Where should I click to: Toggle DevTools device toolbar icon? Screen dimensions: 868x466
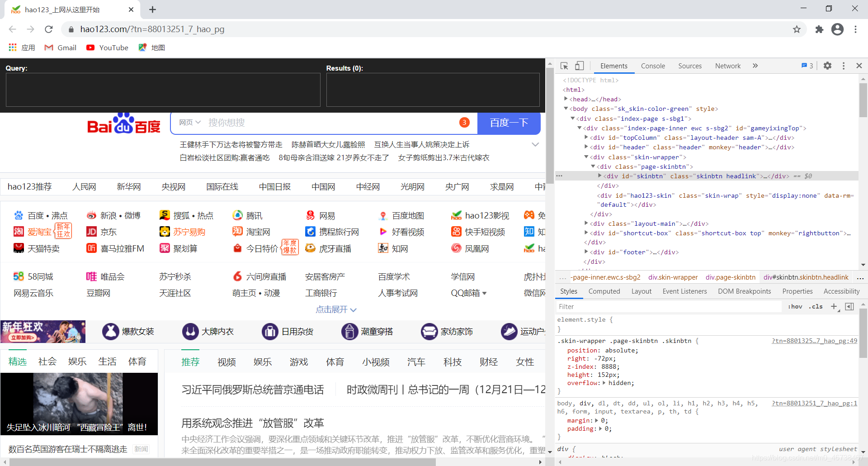[580, 66]
